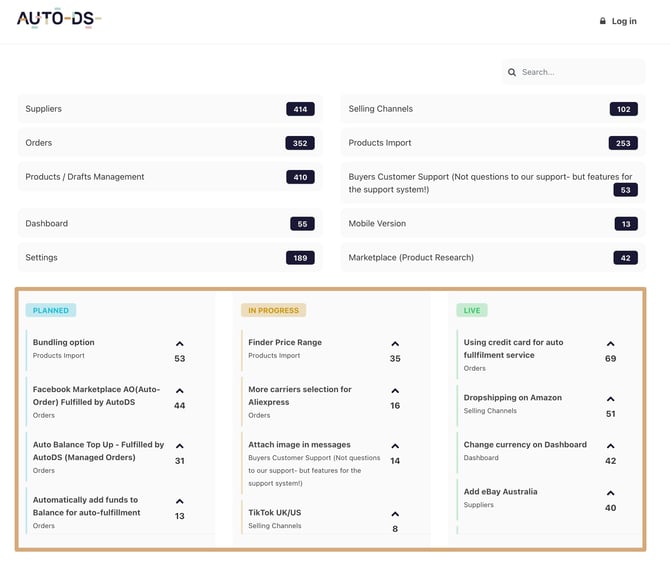Open More carriers selection for Aliexpress title
Screen dimensions: 670x563
300,396
